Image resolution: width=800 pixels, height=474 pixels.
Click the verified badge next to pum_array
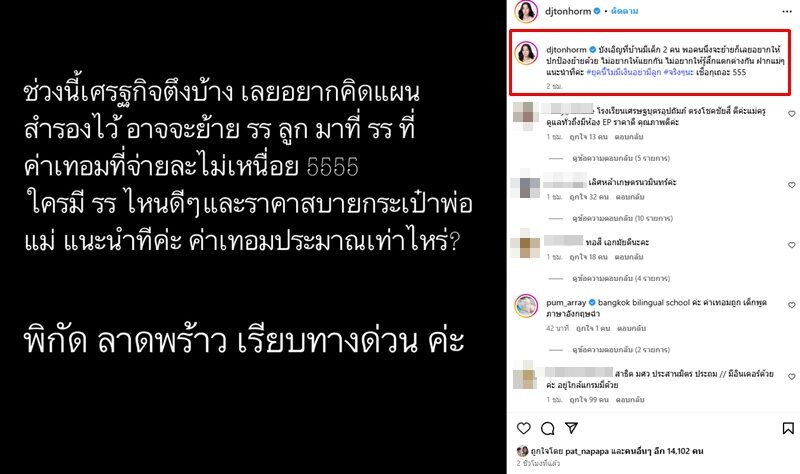[592, 303]
